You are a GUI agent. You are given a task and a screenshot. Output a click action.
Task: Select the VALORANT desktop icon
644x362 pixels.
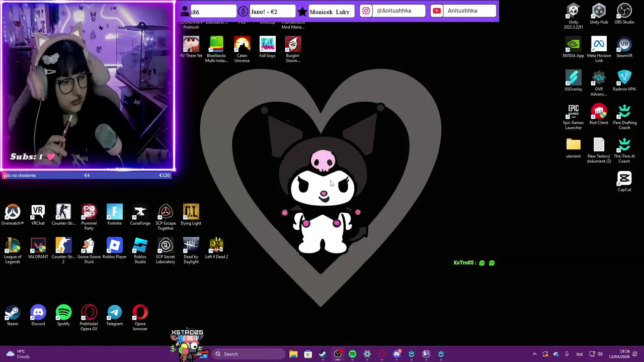click(38, 249)
